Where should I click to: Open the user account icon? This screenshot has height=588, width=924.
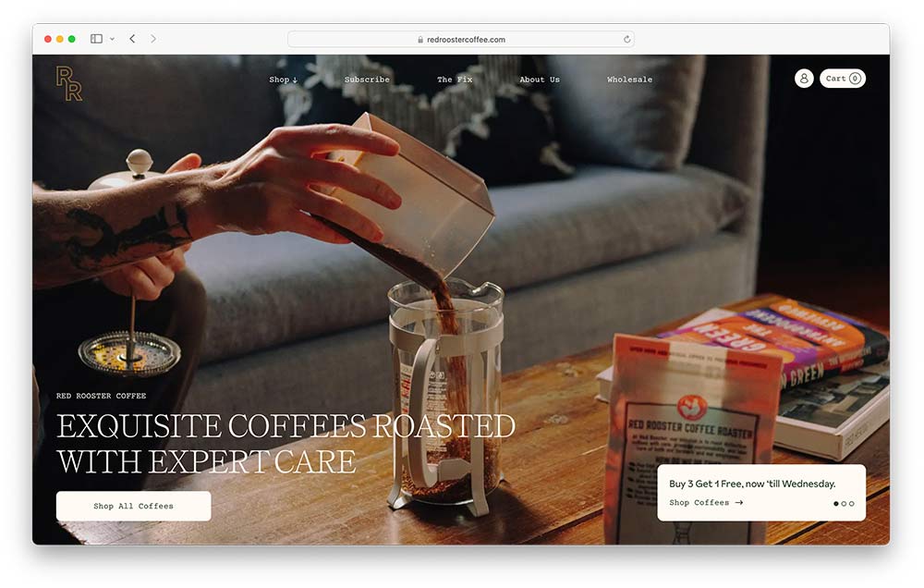[804, 79]
